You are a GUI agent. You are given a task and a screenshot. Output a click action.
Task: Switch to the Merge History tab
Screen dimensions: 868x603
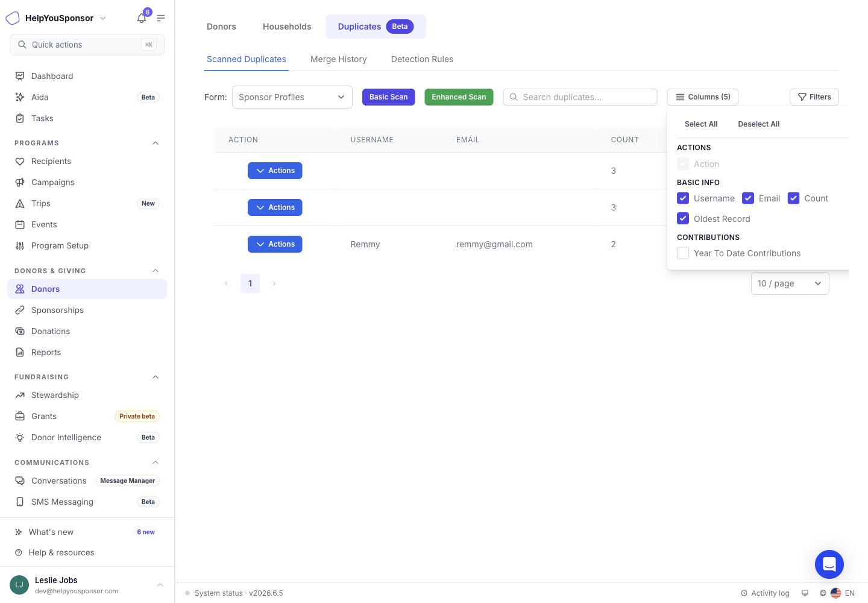(x=339, y=59)
